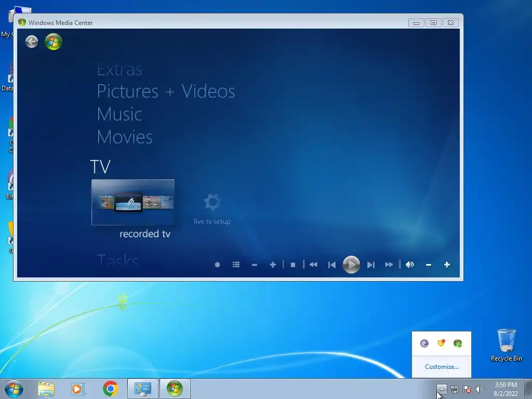Lower volume with the volume minus button
Image resolution: width=532 pixels, height=399 pixels.
(429, 265)
